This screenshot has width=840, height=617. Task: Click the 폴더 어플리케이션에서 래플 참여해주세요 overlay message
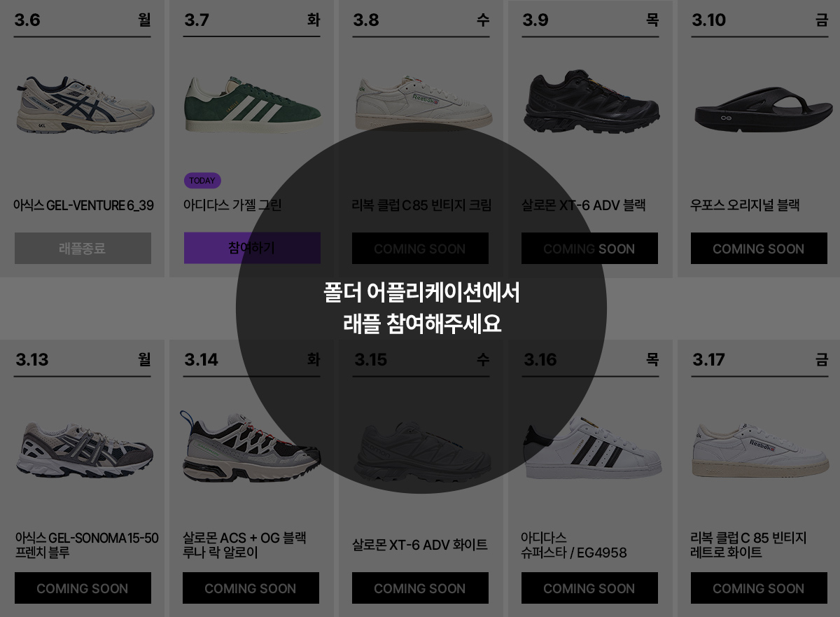[x=421, y=308]
